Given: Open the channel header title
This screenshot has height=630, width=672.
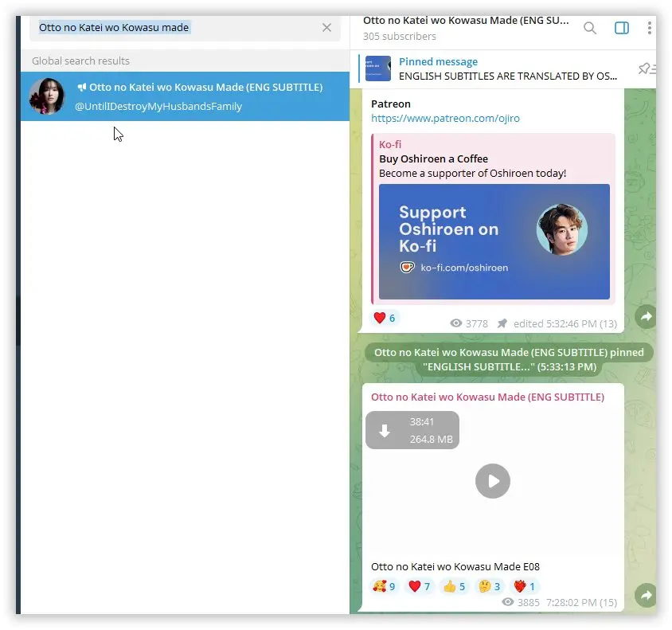Looking at the screenshot, I should pos(466,21).
